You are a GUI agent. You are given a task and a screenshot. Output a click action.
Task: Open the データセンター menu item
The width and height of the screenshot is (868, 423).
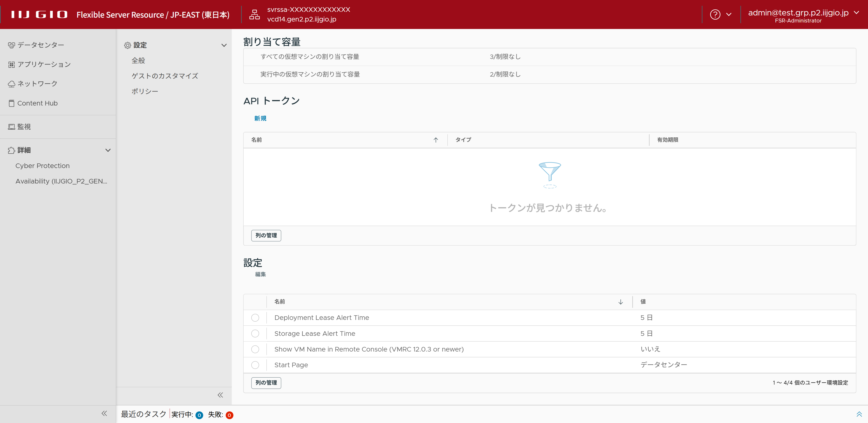pos(41,45)
